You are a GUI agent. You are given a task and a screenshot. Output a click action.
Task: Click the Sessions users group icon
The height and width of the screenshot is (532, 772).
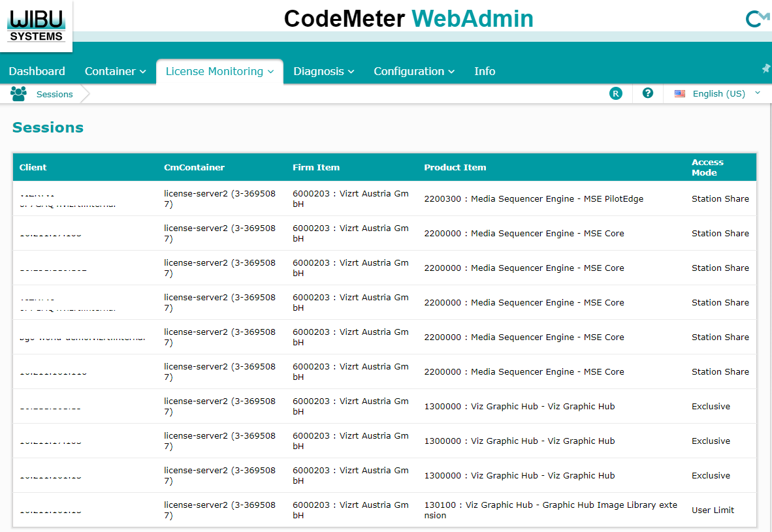(x=18, y=94)
